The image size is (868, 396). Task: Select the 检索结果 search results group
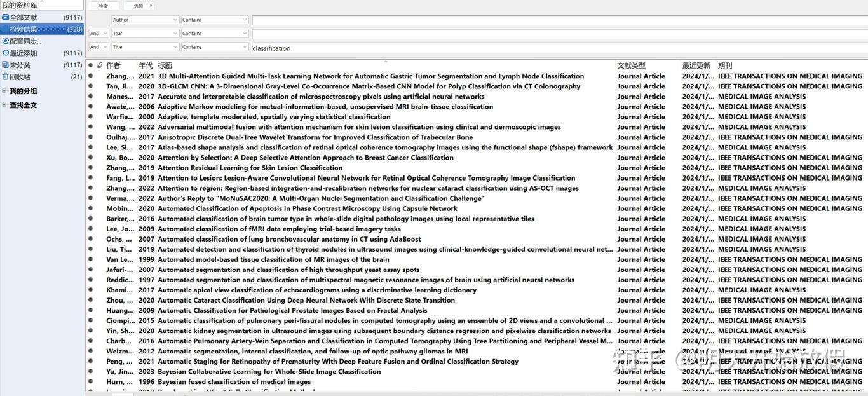pos(42,29)
